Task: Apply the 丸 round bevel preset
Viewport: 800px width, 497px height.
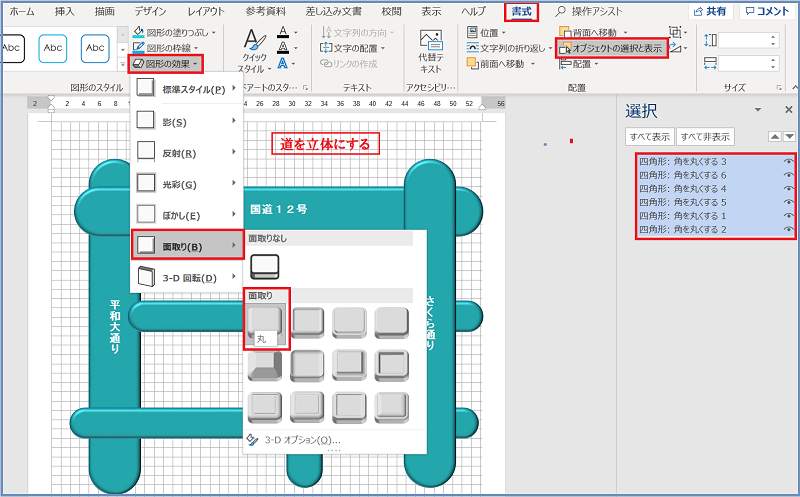Action: [x=265, y=323]
